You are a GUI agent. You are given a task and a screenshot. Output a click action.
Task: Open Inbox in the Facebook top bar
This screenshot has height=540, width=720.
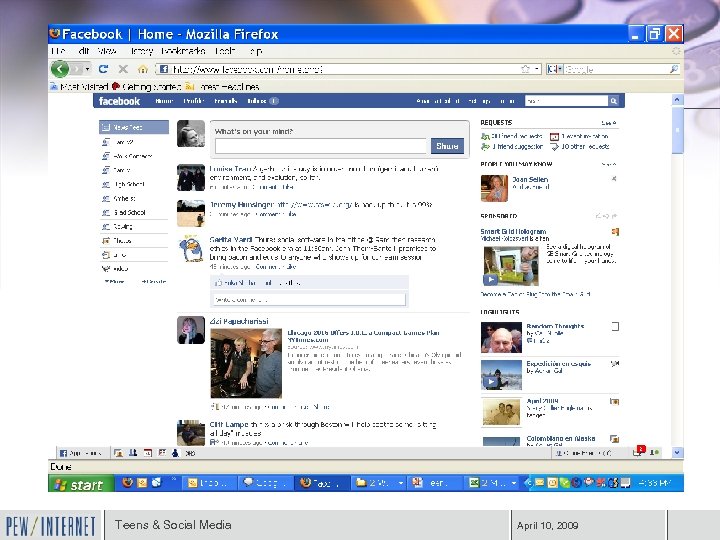click(x=257, y=101)
